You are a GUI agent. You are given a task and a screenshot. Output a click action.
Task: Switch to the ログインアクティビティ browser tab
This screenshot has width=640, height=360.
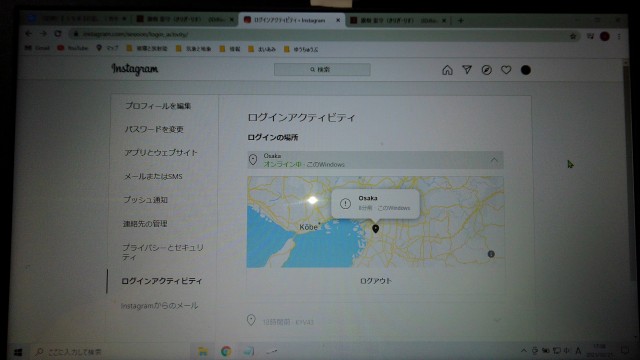[x=291, y=20]
